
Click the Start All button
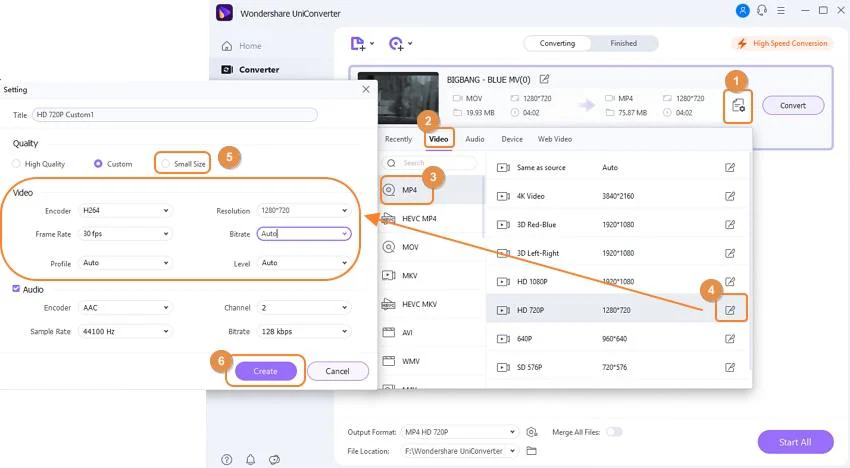coord(795,442)
